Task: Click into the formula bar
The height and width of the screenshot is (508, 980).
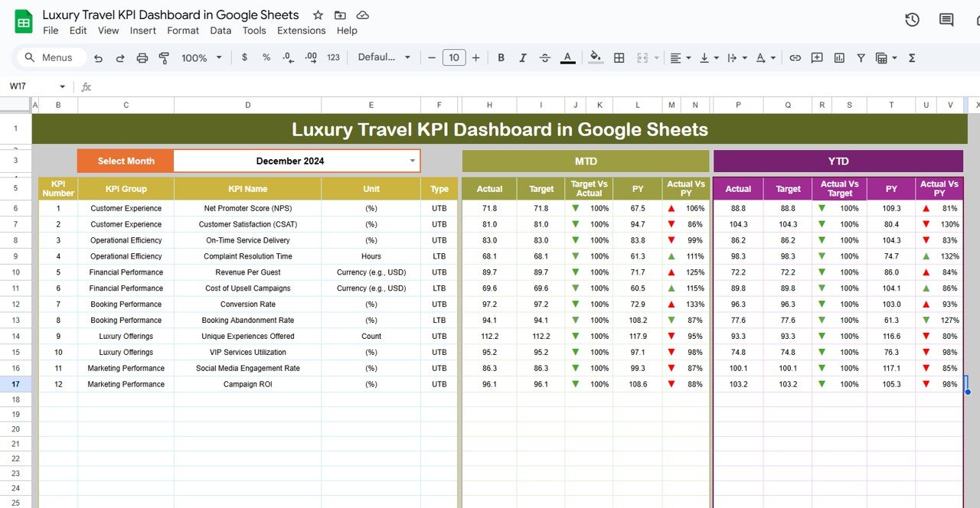Action: 536,86
